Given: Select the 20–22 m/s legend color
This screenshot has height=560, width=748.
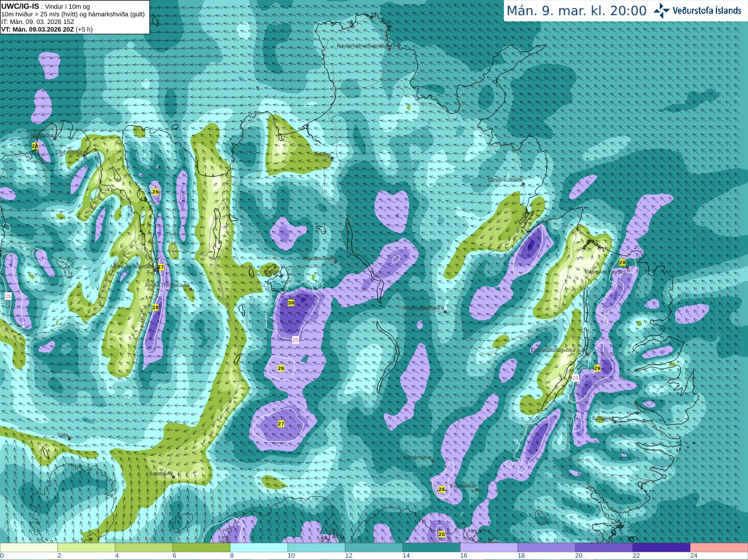Looking at the screenshot, I should point(604,548).
